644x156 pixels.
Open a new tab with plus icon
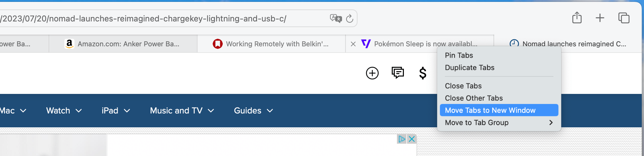(600, 18)
